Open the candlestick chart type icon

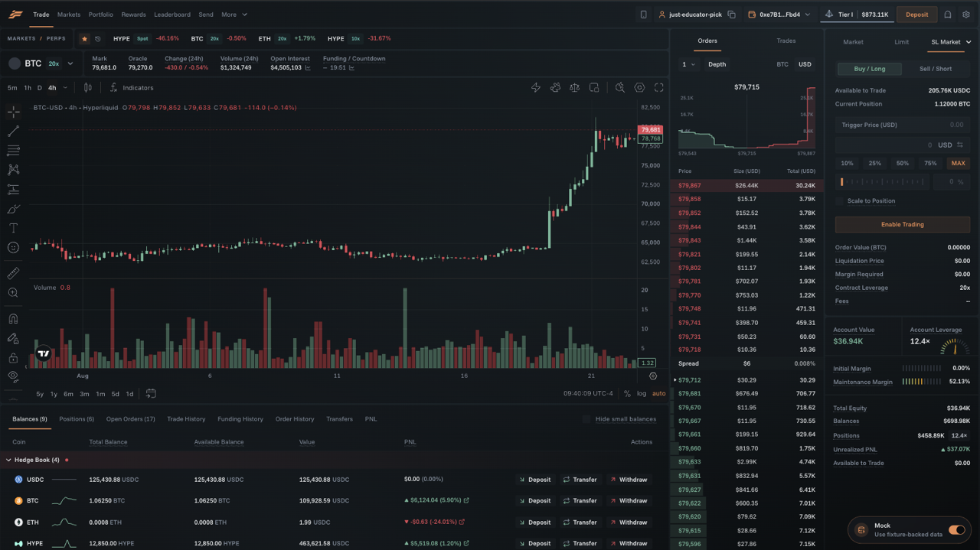[x=87, y=88]
